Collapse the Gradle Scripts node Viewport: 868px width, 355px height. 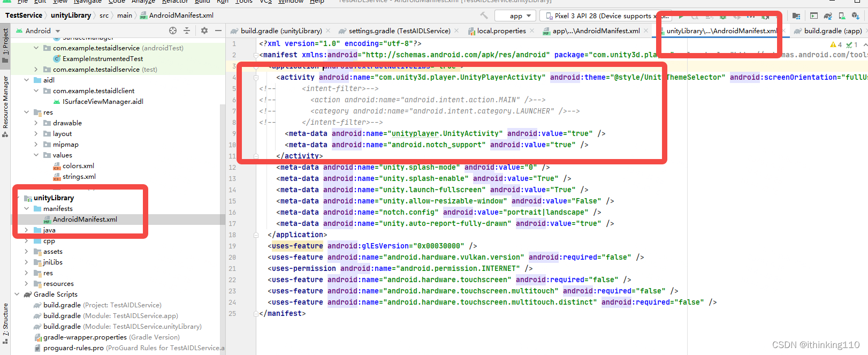pyautogui.click(x=17, y=294)
